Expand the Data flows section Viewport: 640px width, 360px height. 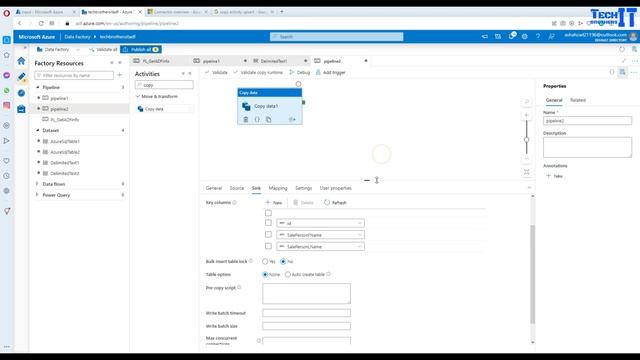[38, 184]
